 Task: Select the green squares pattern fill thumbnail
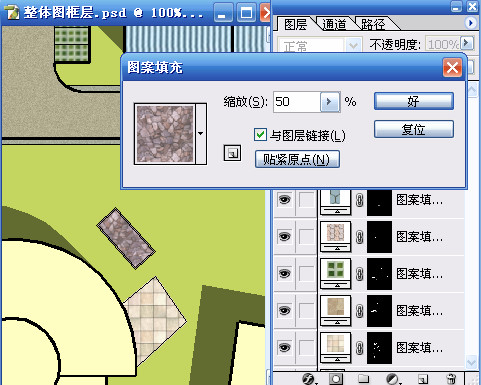pyautogui.click(x=335, y=273)
